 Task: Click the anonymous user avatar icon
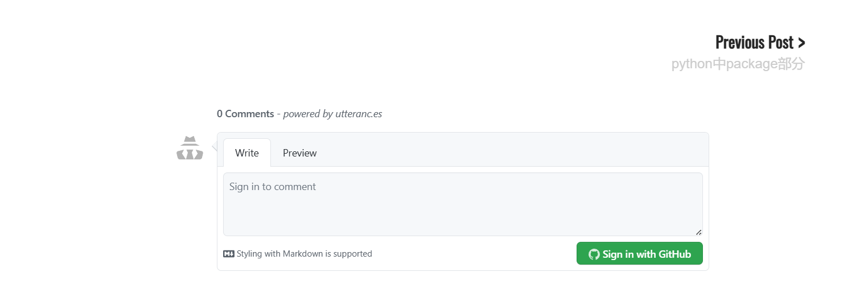190,148
